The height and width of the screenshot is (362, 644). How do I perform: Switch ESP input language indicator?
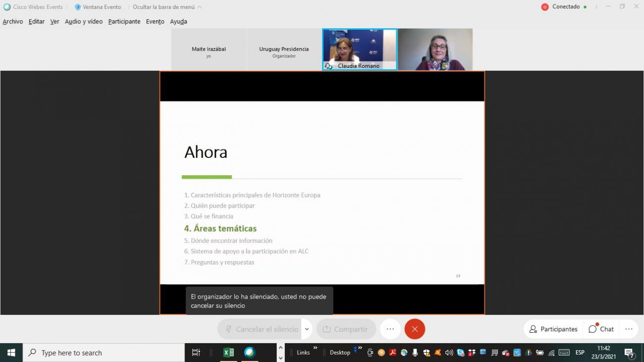(580, 353)
